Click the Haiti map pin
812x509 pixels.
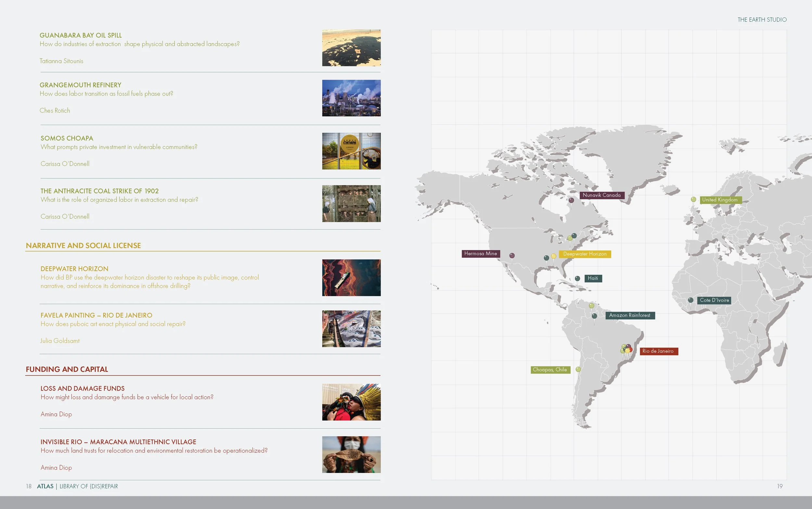(577, 279)
